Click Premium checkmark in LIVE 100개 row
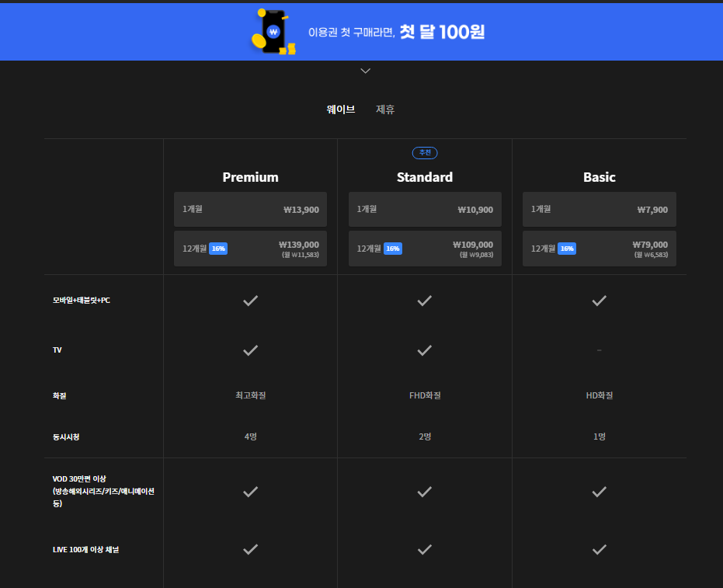The width and height of the screenshot is (723, 588). coord(250,549)
